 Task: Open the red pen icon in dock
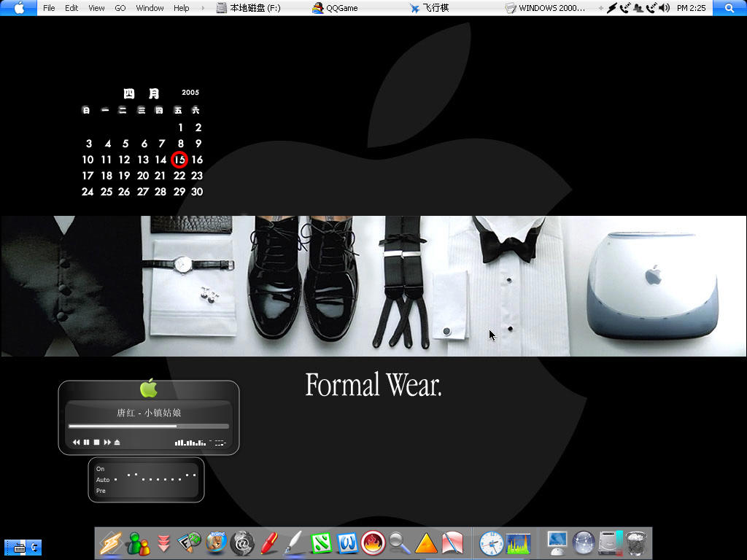[x=268, y=542]
